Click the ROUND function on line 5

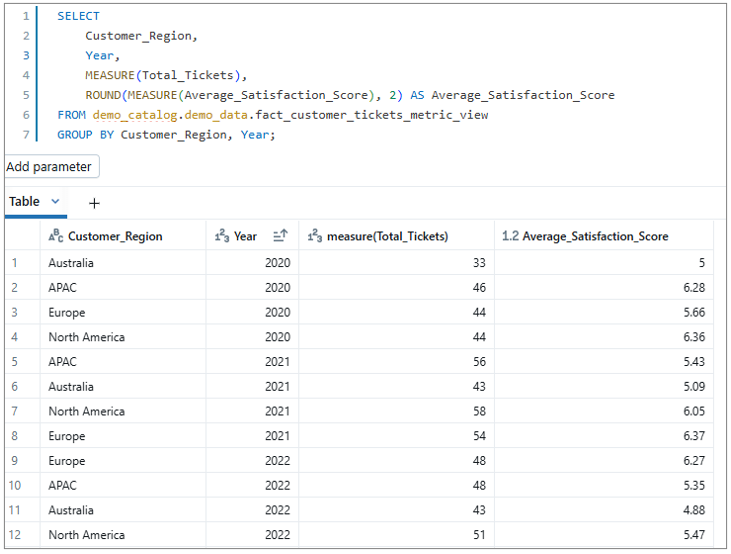pyautogui.click(x=103, y=95)
